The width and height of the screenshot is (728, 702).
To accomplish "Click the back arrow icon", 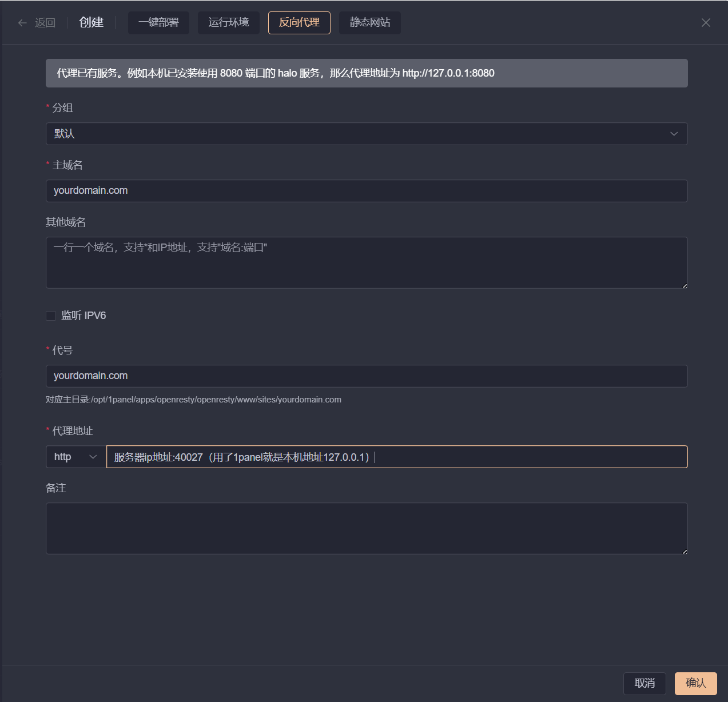I will click(22, 23).
